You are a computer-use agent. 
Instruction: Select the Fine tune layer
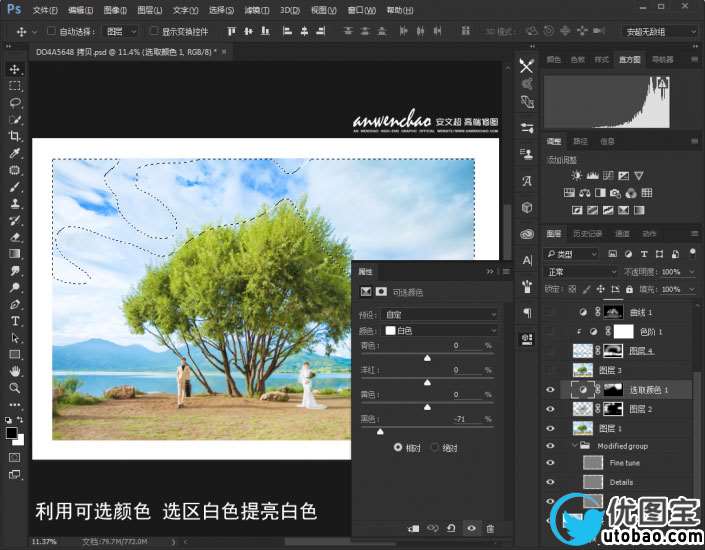[x=622, y=463]
